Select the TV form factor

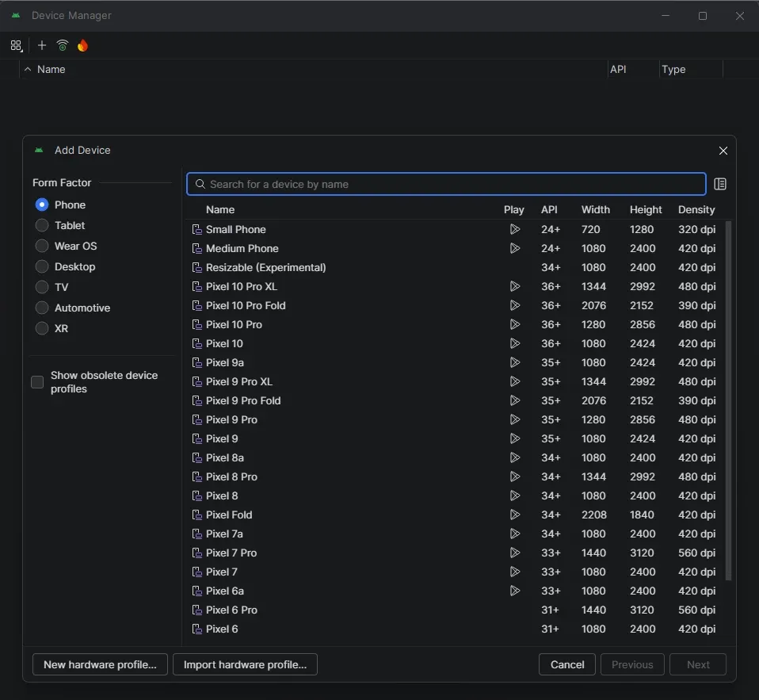pyautogui.click(x=42, y=287)
